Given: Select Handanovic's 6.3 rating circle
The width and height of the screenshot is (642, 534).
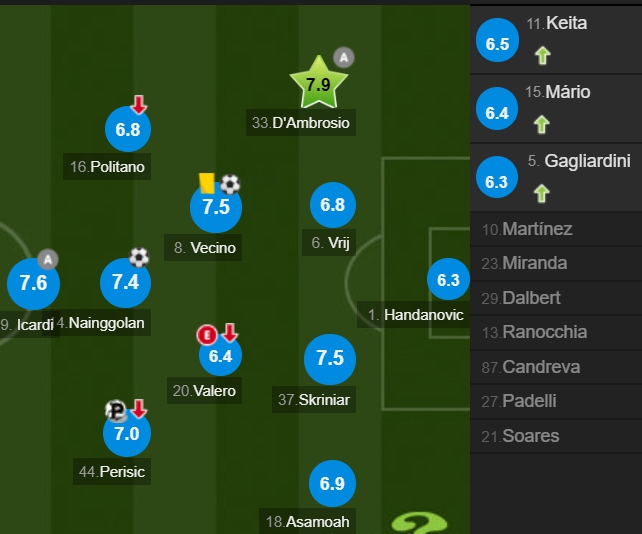Looking at the screenshot, I should [448, 280].
